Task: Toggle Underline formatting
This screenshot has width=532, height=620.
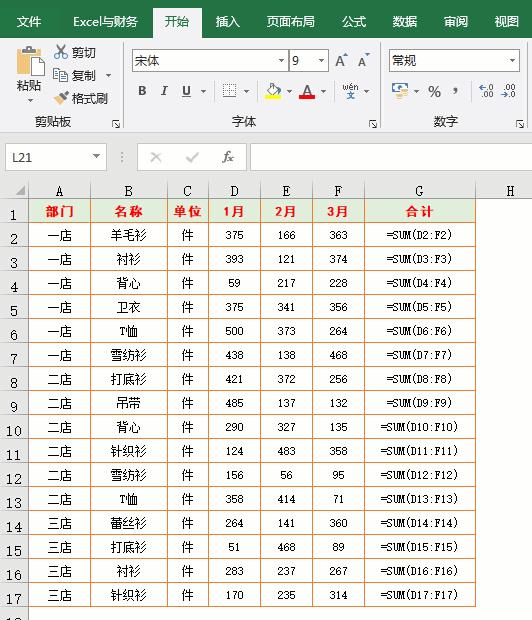Action: 186,91
